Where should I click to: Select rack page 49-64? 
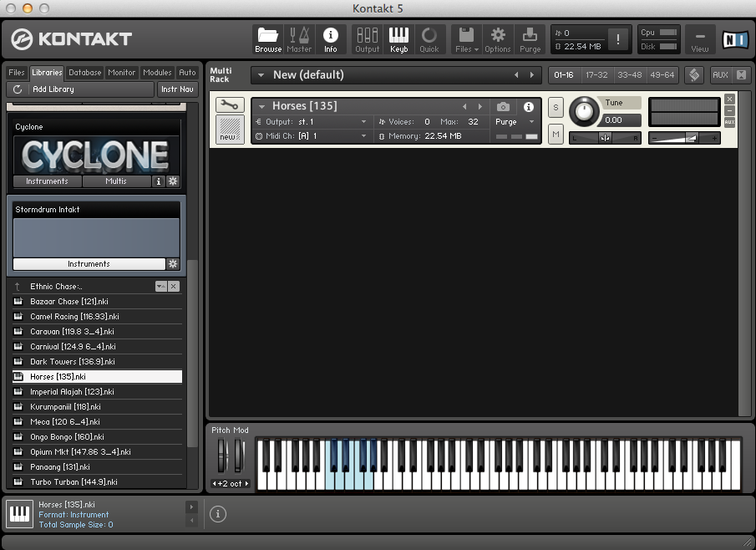tap(662, 74)
